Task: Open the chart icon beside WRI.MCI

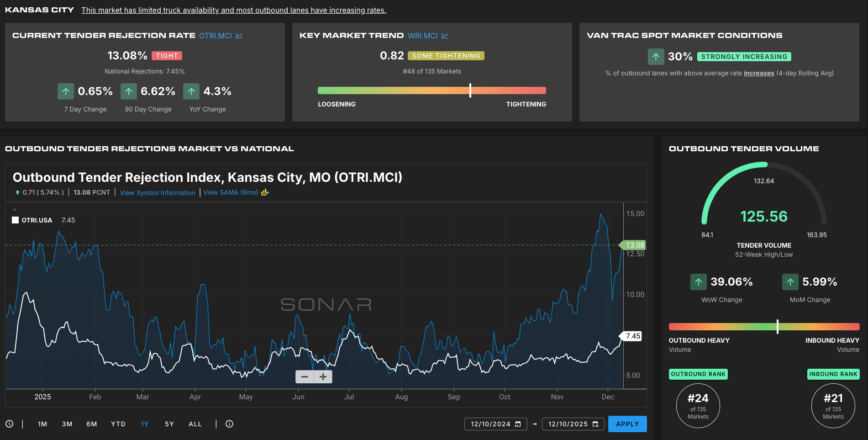Action: click(445, 36)
